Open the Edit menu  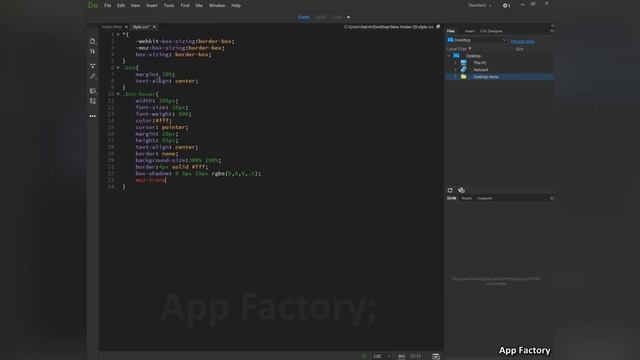point(121,6)
